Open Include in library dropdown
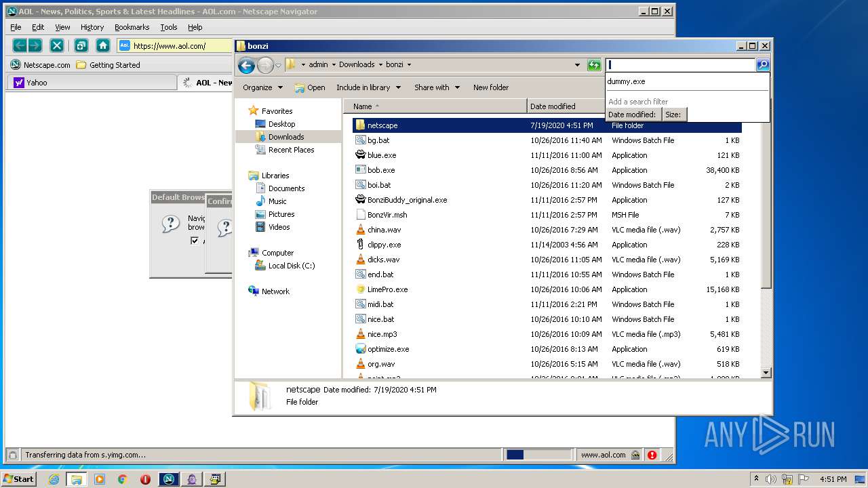 [x=368, y=87]
